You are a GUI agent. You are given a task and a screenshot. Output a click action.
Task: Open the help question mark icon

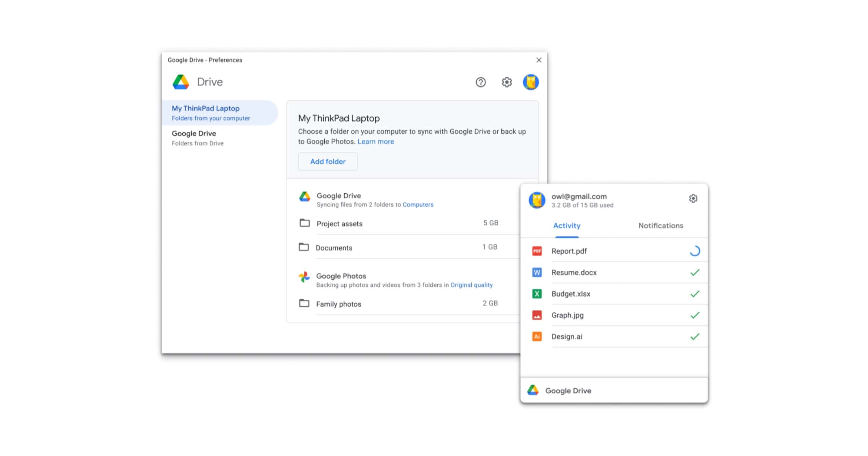click(x=480, y=82)
